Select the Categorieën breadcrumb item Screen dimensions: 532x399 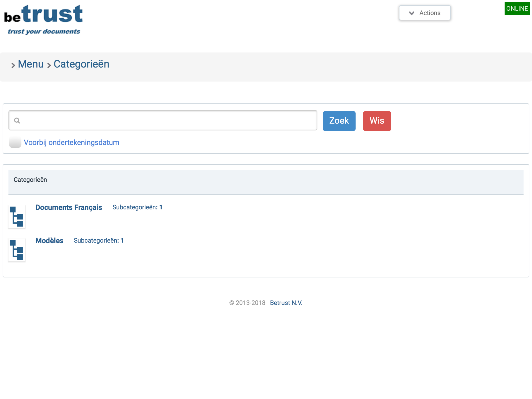(81, 64)
